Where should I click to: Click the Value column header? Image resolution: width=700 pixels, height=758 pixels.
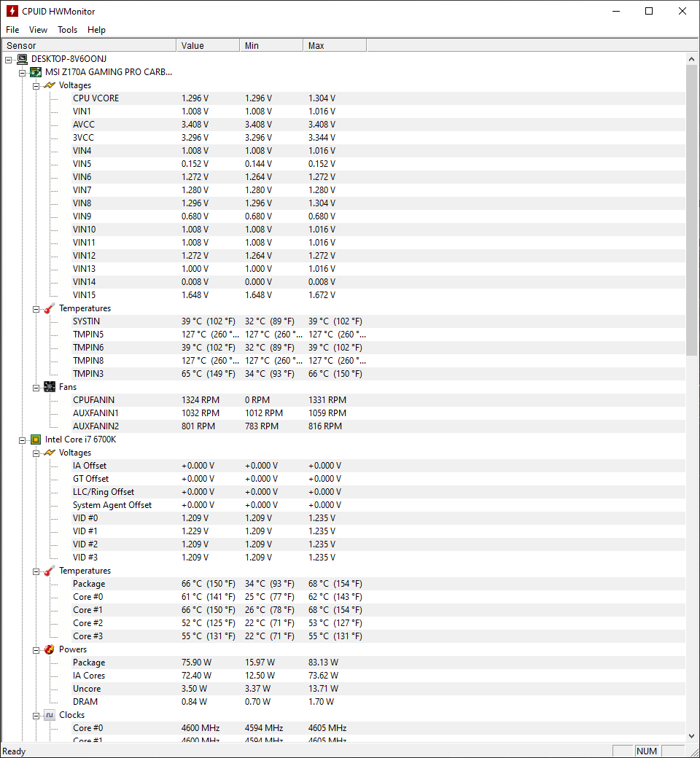(208, 45)
